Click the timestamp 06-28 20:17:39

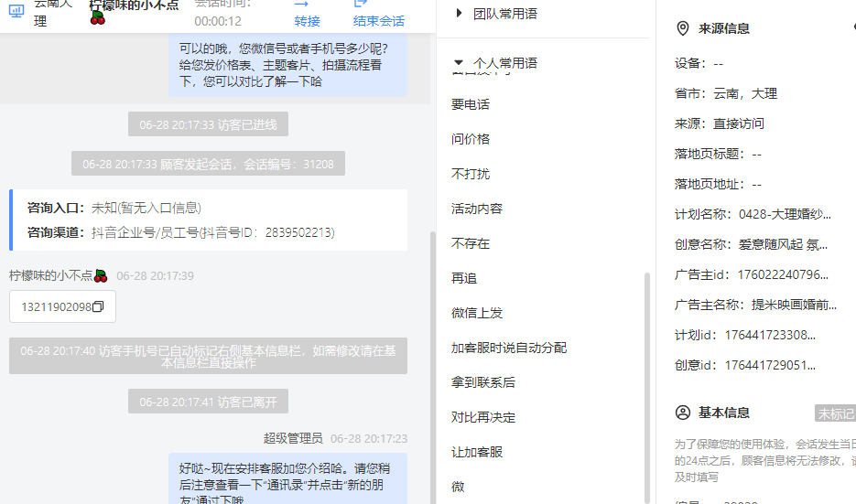pyautogui.click(x=155, y=275)
